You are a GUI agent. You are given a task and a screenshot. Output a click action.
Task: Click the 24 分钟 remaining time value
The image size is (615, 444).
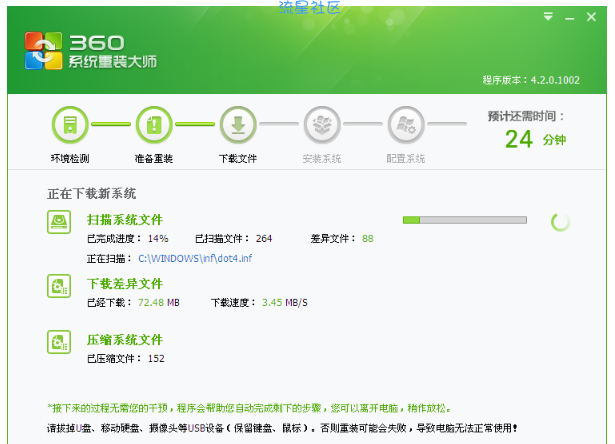535,139
